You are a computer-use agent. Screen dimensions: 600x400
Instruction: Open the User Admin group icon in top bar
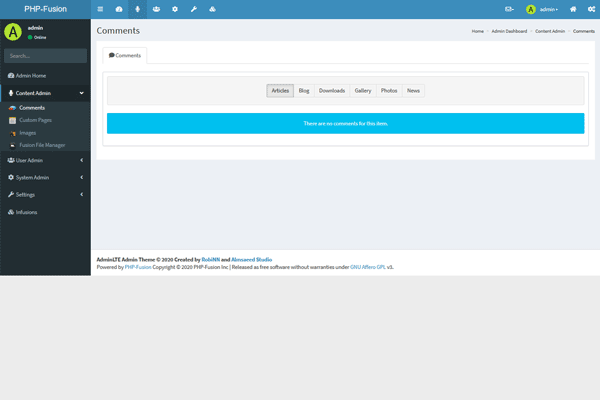click(x=156, y=9)
